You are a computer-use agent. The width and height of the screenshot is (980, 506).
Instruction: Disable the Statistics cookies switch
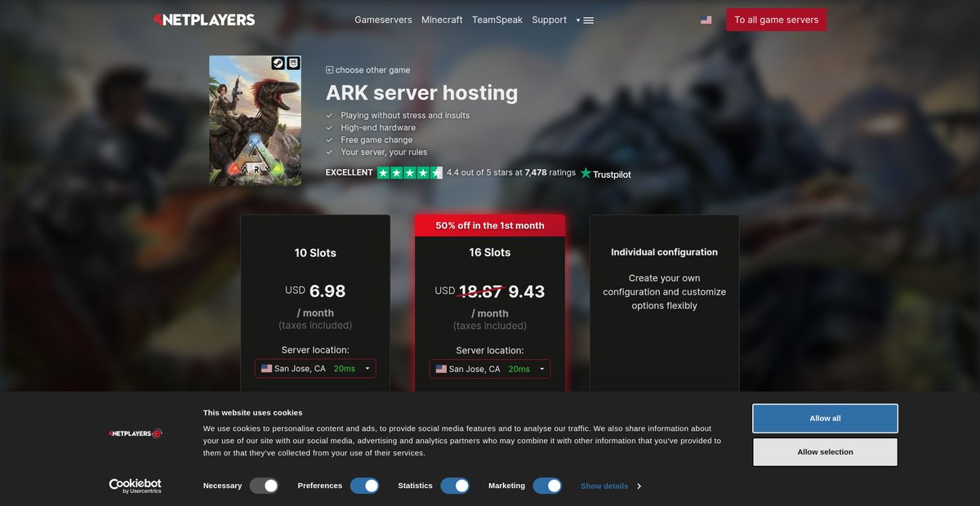pyautogui.click(x=455, y=486)
